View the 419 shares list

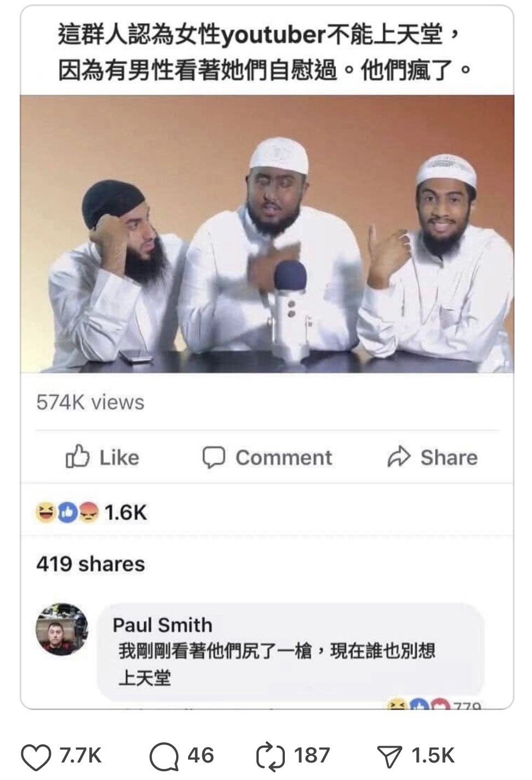pos(91,564)
